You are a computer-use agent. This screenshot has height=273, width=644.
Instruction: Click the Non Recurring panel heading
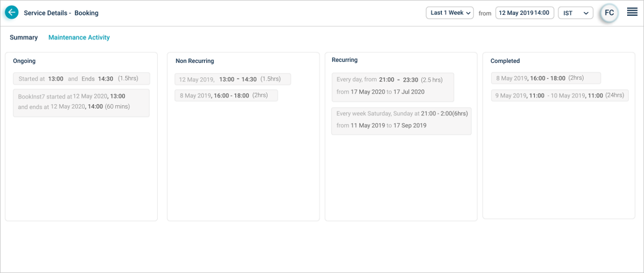195,61
